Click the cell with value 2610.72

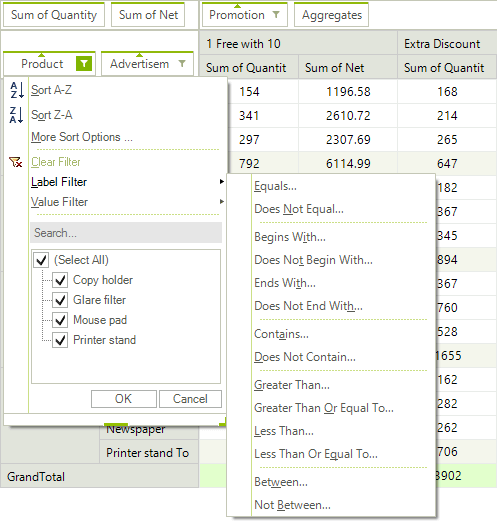(x=348, y=116)
